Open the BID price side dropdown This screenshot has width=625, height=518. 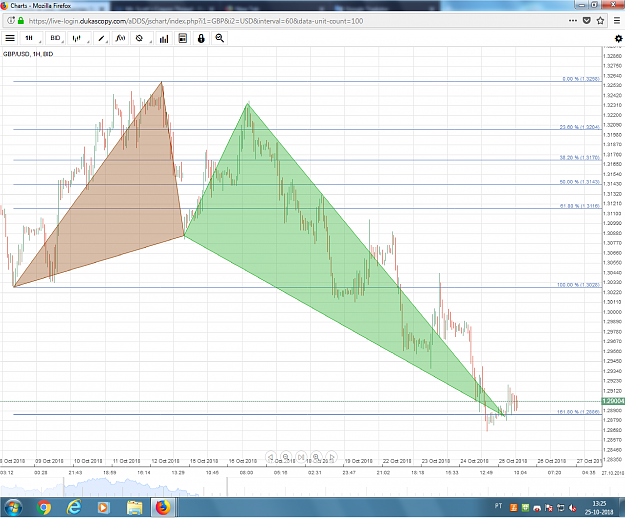(x=56, y=38)
